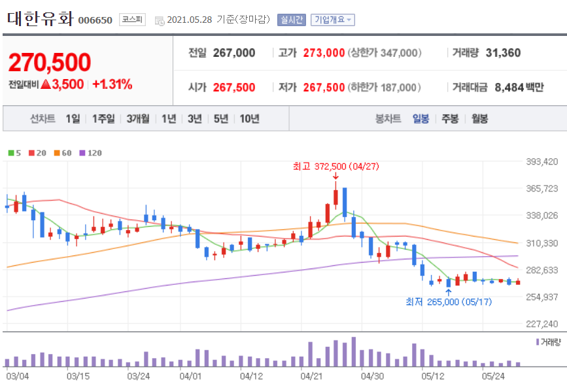Click the orange 60-day moving average swatch
The height and width of the screenshot is (392, 567).
tap(57, 153)
